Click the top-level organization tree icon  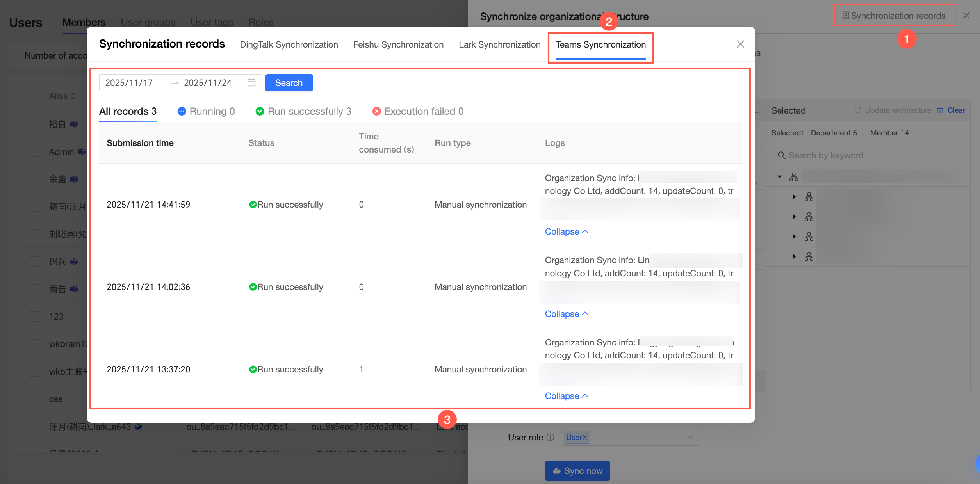(794, 177)
